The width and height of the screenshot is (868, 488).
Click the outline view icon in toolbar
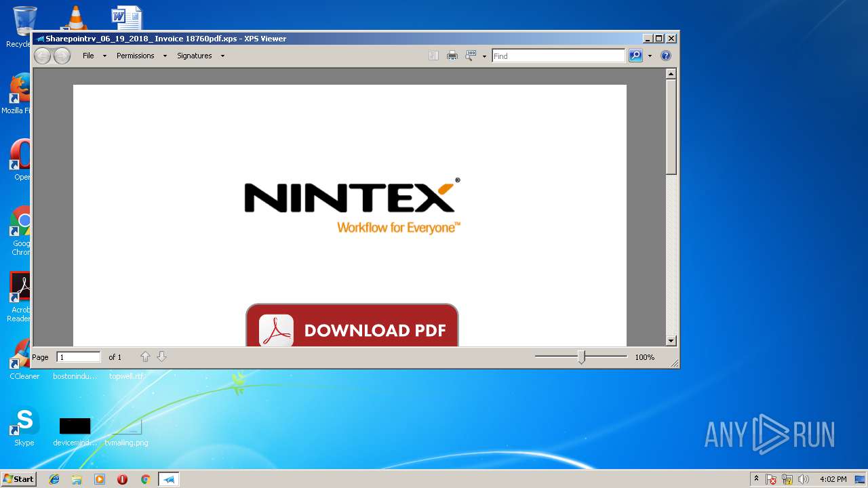point(433,56)
